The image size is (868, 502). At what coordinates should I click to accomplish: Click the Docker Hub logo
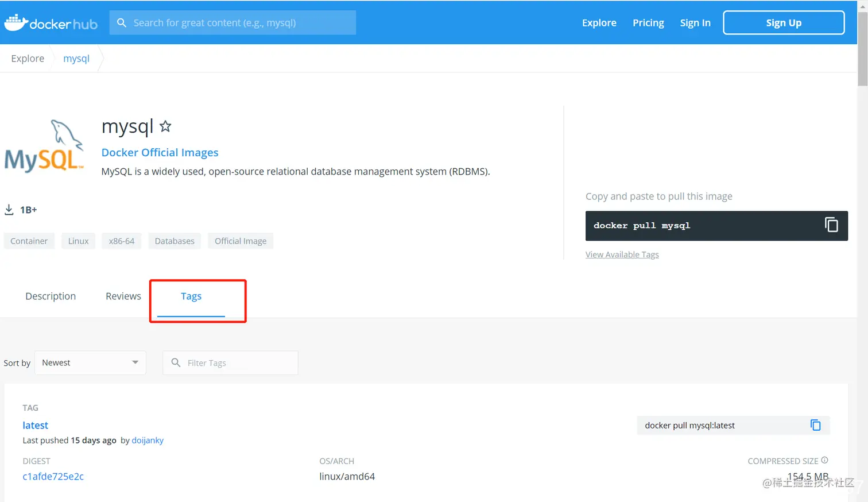point(51,23)
